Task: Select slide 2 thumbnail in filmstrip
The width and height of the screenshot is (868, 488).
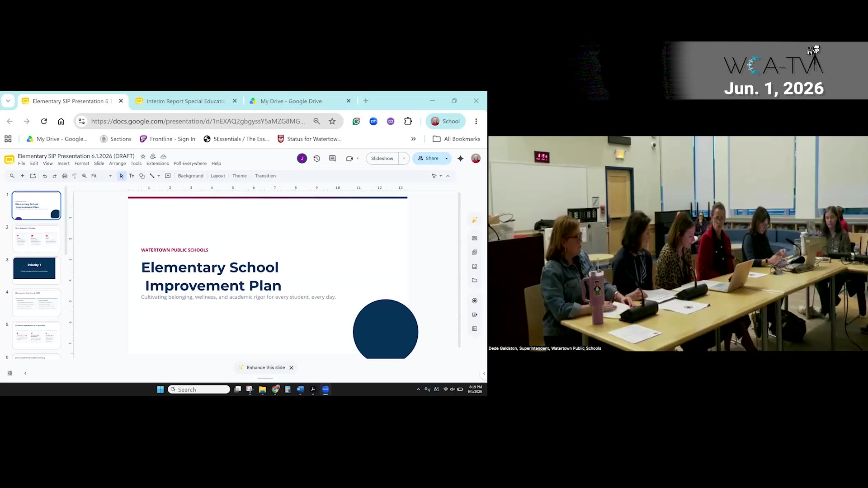Action: 36,238
